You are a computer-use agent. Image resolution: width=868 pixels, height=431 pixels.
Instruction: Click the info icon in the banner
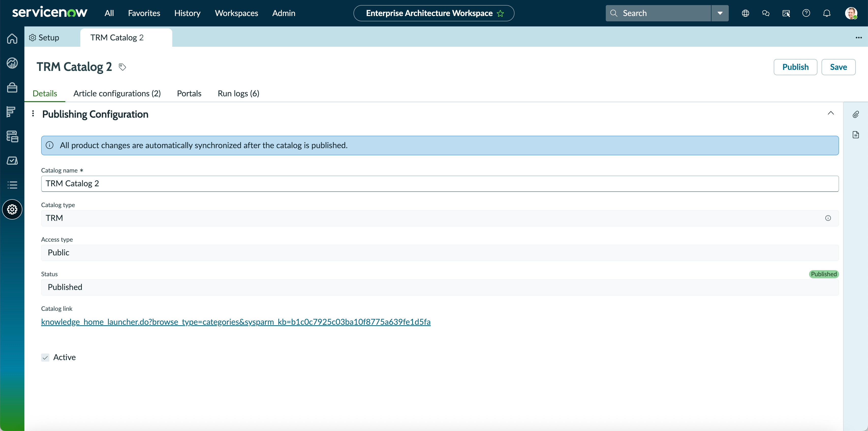[50, 145]
